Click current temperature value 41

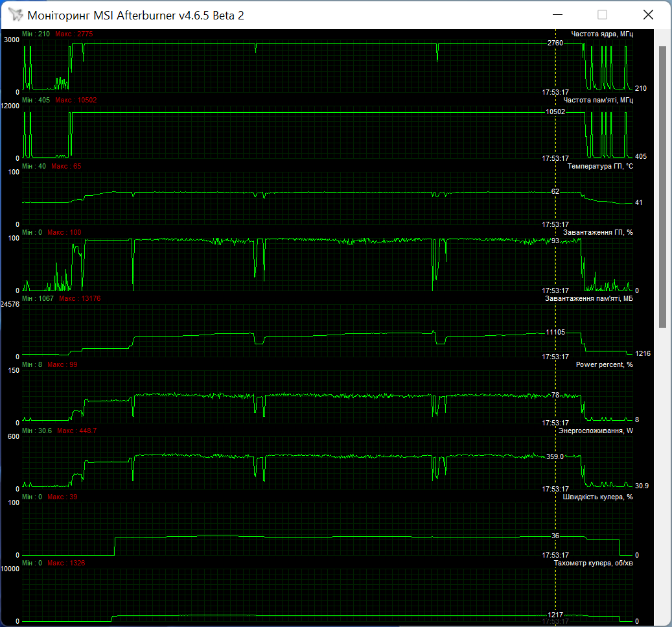point(638,202)
